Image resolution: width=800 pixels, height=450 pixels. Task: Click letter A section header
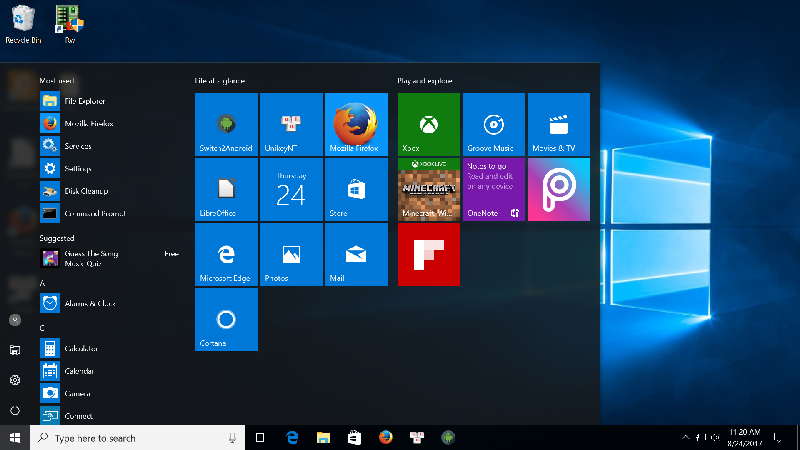(42, 283)
